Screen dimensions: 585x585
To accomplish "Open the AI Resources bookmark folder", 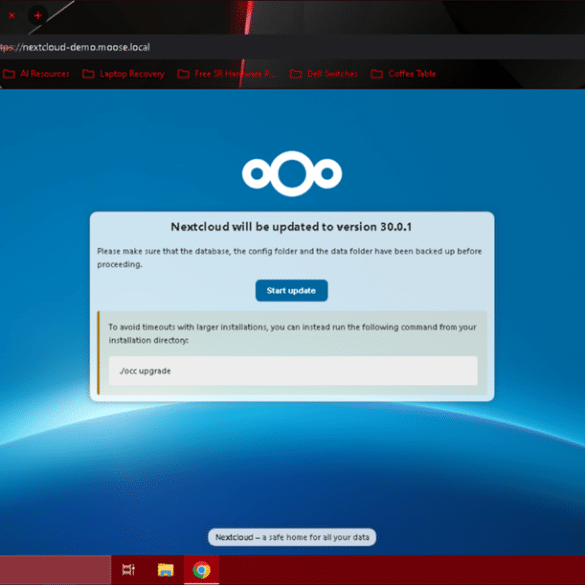I will click(36, 74).
